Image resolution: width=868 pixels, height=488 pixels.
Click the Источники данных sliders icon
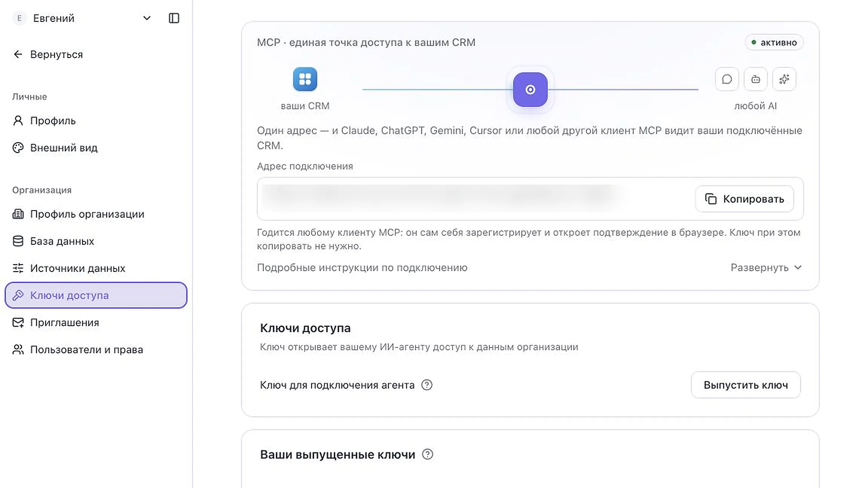(18, 268)
